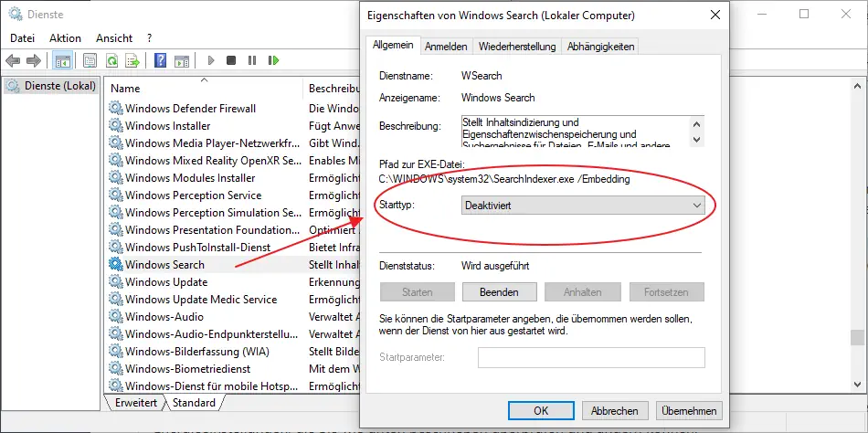Start service with the play toolbar icon

click(x=211, y=60)
